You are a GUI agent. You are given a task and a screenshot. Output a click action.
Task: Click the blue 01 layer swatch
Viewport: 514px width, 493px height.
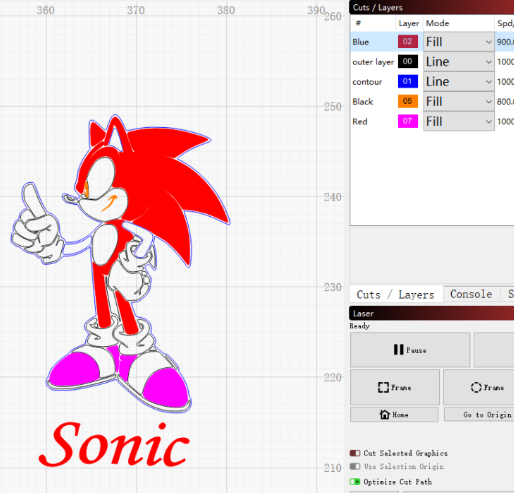point(408,81)
